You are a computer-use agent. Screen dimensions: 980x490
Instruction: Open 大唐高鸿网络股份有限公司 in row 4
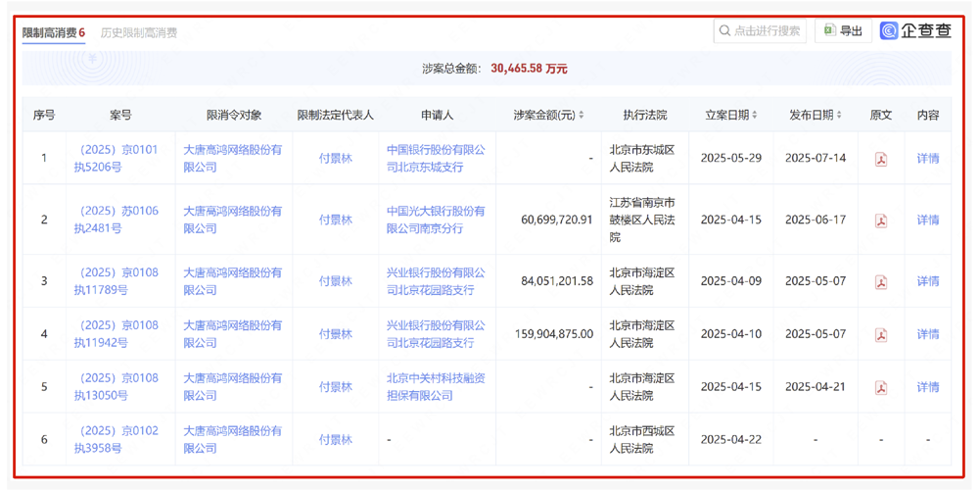click(232, 333)
